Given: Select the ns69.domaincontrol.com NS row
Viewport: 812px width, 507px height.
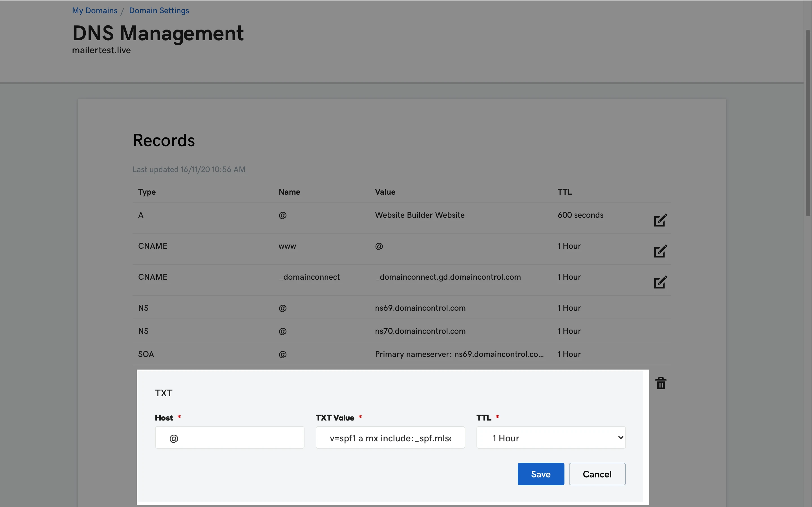Looking at the screenshot, I should tap(420, 308).
